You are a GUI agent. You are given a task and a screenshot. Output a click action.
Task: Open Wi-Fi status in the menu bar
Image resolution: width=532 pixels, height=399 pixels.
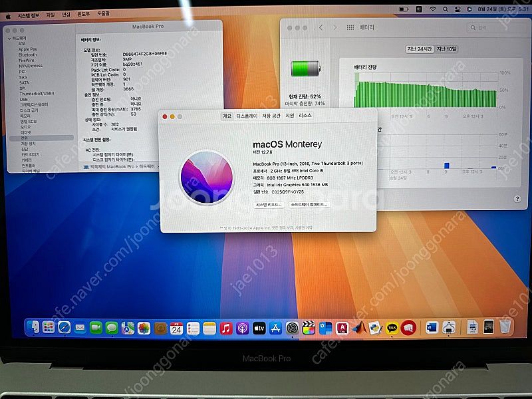click(x=433, y=9)
